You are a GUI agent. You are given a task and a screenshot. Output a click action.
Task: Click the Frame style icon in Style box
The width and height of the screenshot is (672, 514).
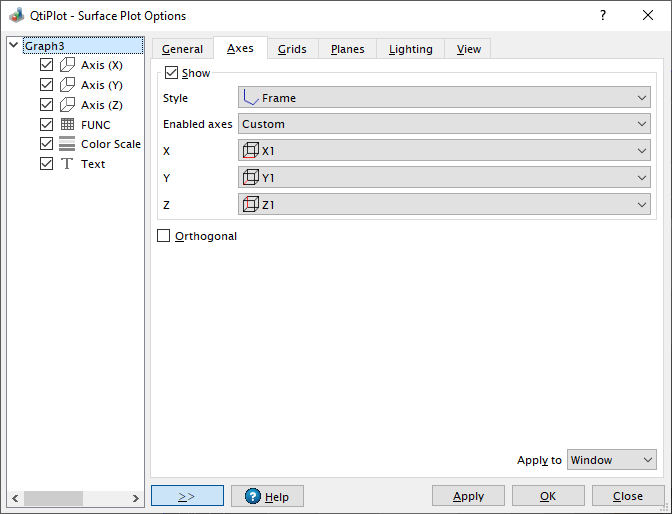251,98
